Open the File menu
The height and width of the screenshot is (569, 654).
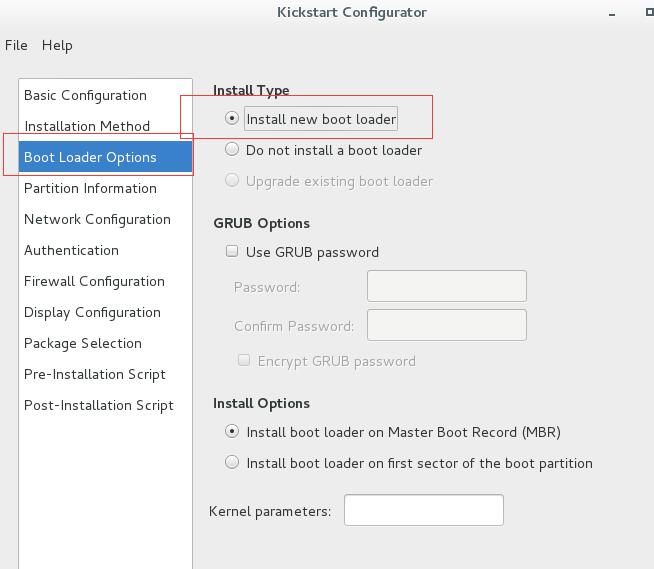tap(16, 45)
